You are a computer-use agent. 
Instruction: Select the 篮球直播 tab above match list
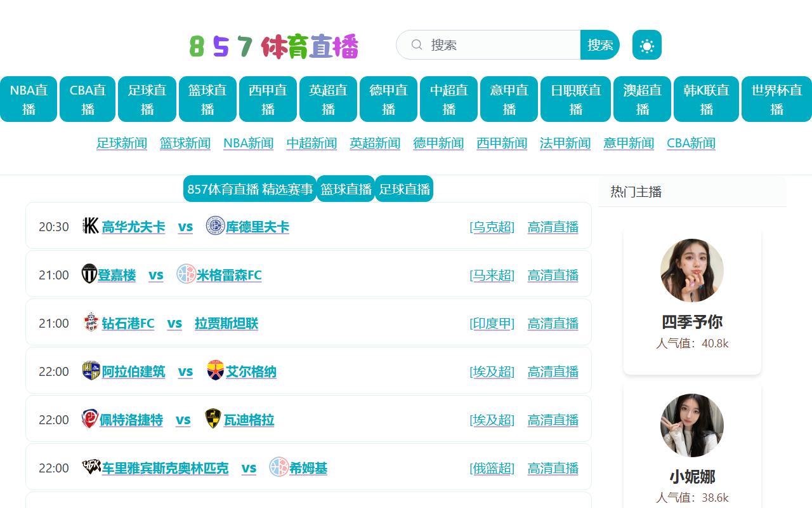pyautogui.click(x=346, y=189)
